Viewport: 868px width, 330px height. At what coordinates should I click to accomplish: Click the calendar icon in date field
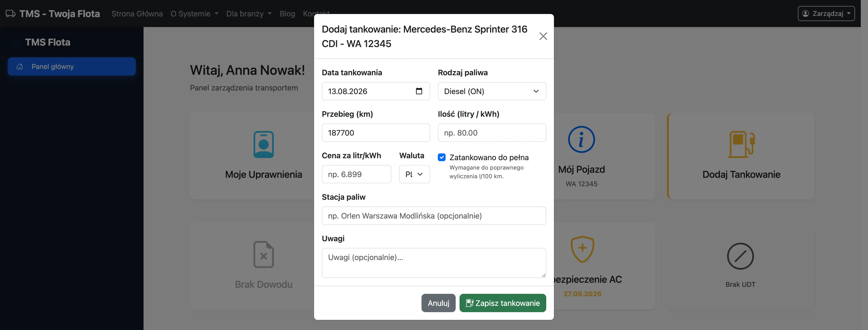[x=419, y=91]
